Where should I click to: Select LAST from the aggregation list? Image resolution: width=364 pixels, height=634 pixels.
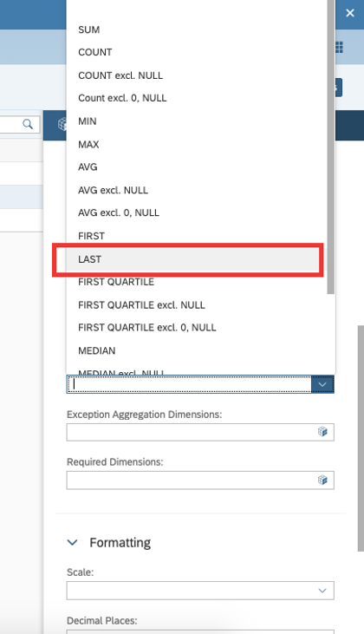188,259
